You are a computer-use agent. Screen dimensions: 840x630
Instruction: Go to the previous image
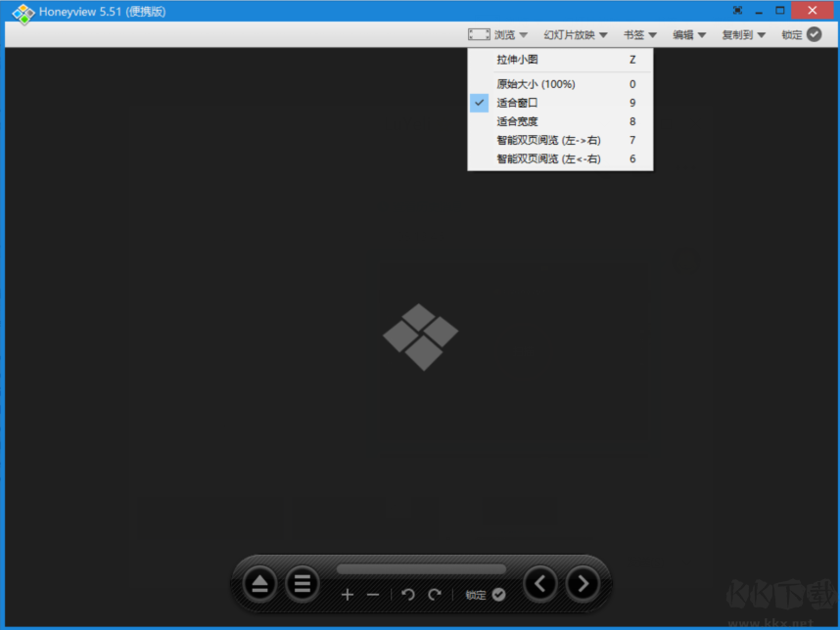click(x=540, y=583)
